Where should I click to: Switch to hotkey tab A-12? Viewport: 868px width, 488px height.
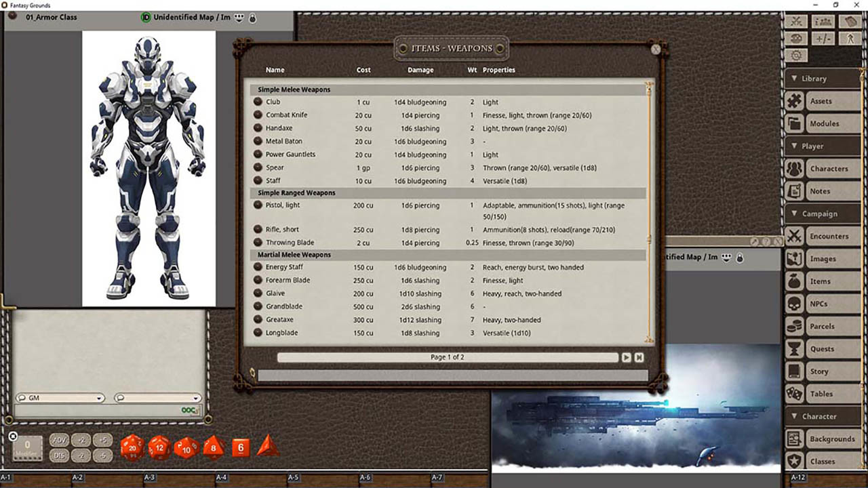tap(797, 476)
